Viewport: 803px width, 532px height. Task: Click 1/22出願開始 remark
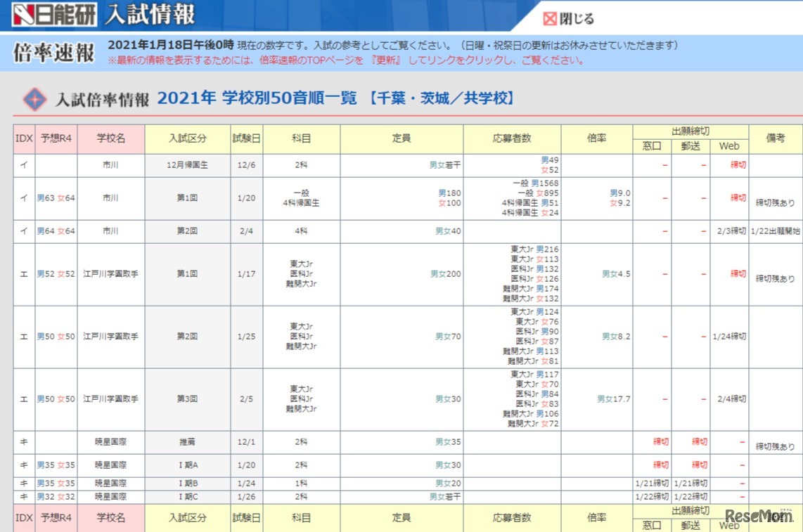(x=776, y=231)
